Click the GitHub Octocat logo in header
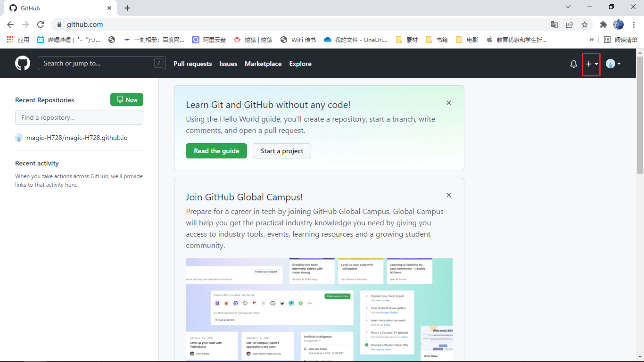The image size is (644, 362). [23, 64]
